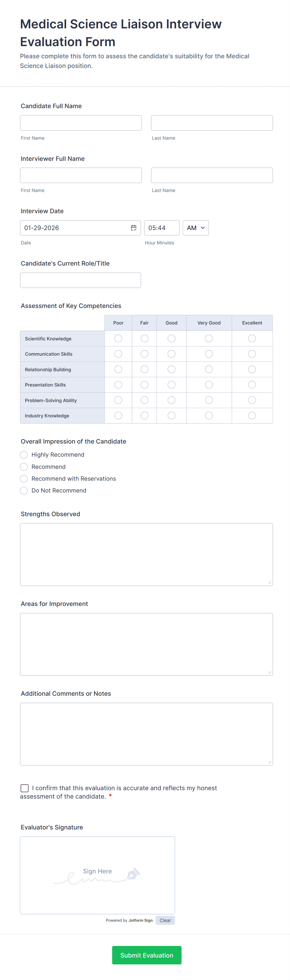Open the Jotform Sign link
This screenshot has height=980, width=290.
tap(140, 920)
